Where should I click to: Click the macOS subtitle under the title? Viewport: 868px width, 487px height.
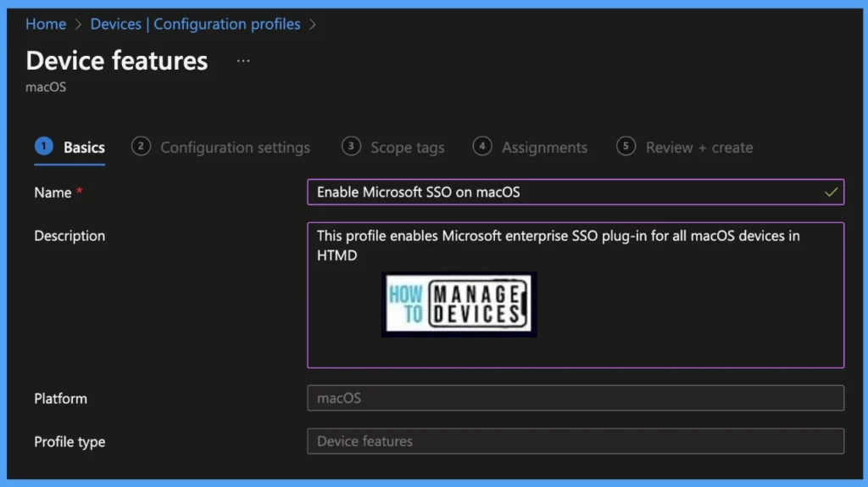click(46, 87)
